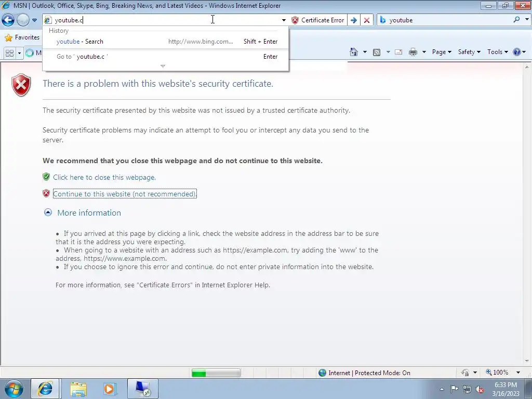Open the Safety menu
The image size is (532, 399).
click(x=469, y=52)
